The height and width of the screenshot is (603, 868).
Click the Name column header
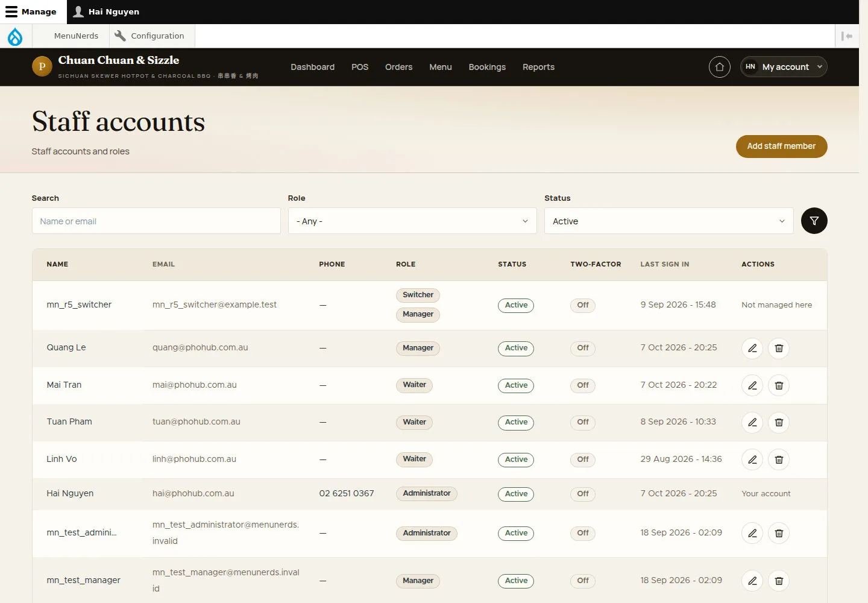point(57,264)
